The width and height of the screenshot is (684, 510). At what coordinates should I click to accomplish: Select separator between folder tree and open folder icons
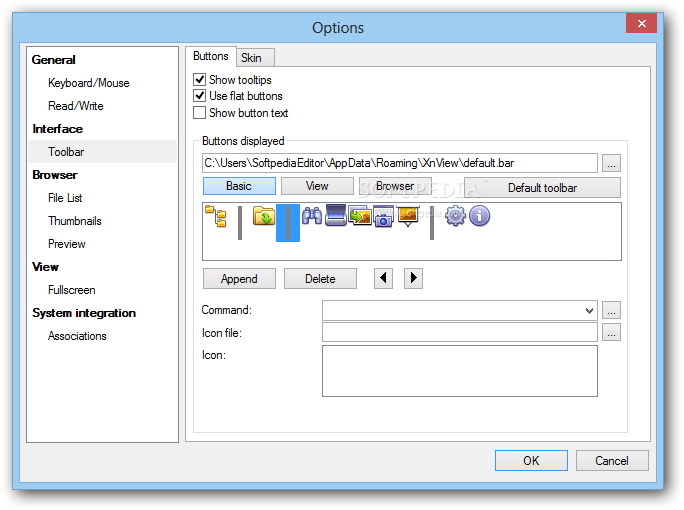(x=240, y=222)
